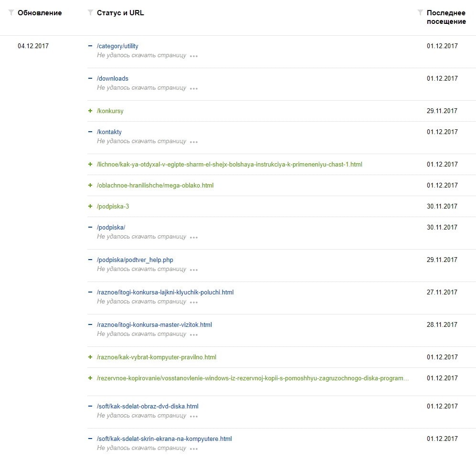Open filter for Обновление column
Viewport: 476px width, 460px height.
(11, 13)
